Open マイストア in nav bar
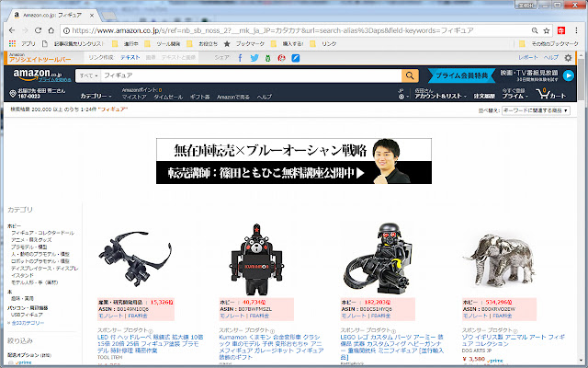 click(x=134, y=97)
